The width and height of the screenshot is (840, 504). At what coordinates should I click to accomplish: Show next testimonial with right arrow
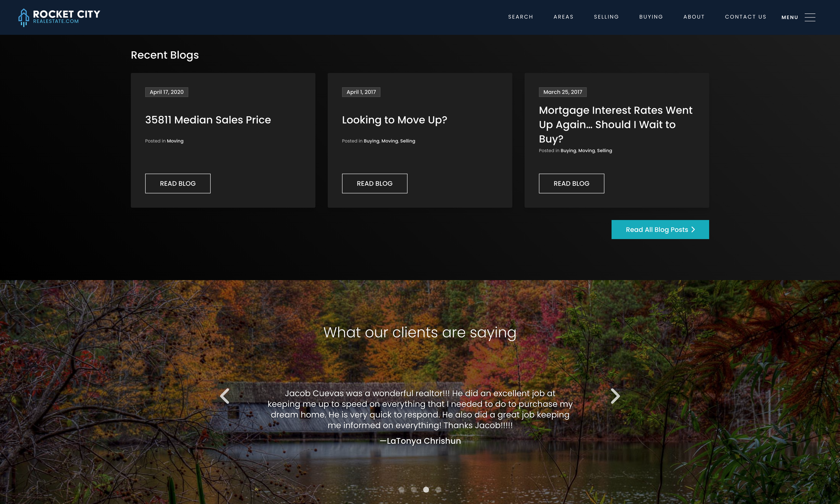[x=615, y=396]
